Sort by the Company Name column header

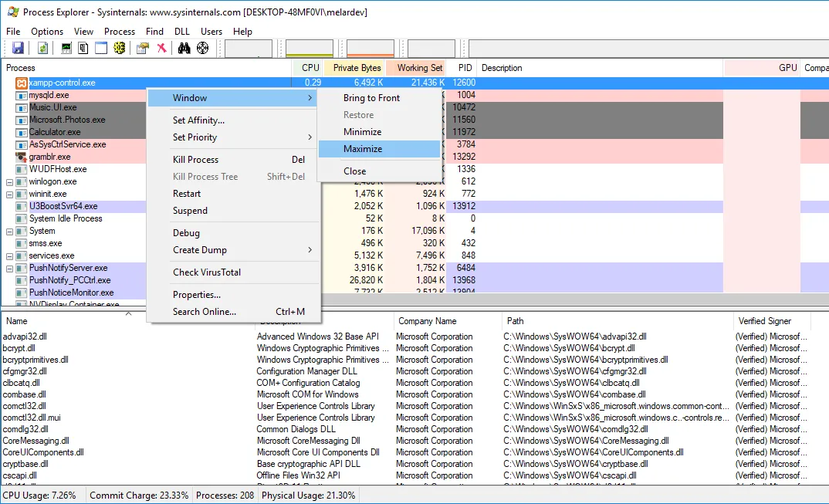447,321
